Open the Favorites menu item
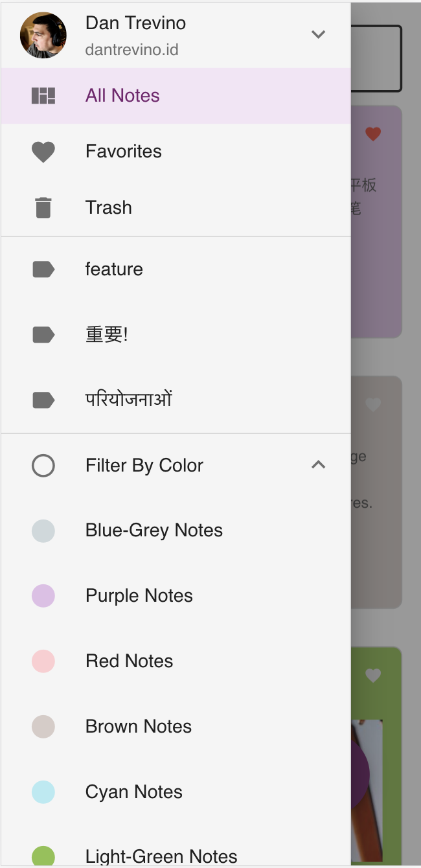 [x=124, y=152]
